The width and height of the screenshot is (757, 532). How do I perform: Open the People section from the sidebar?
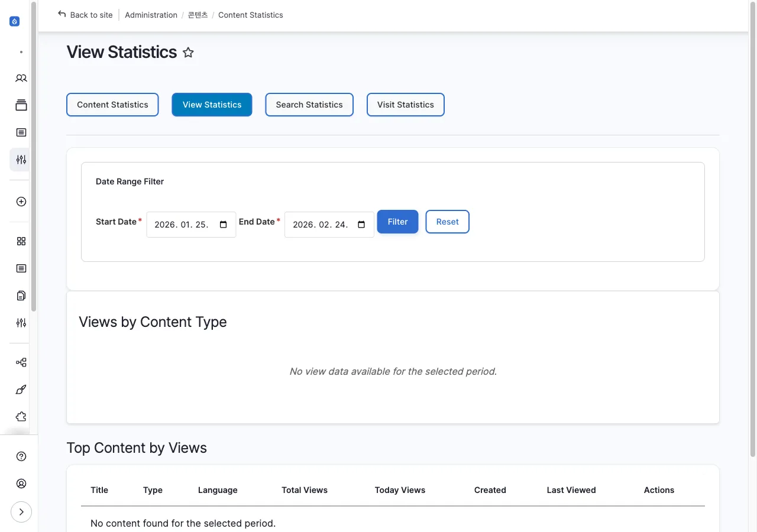pyautogui.click(x=21, y=77)
